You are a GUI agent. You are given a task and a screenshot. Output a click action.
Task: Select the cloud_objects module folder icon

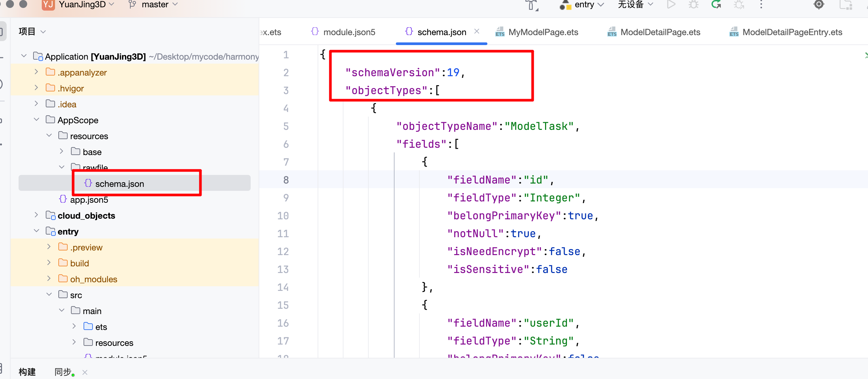coord(50,215)
